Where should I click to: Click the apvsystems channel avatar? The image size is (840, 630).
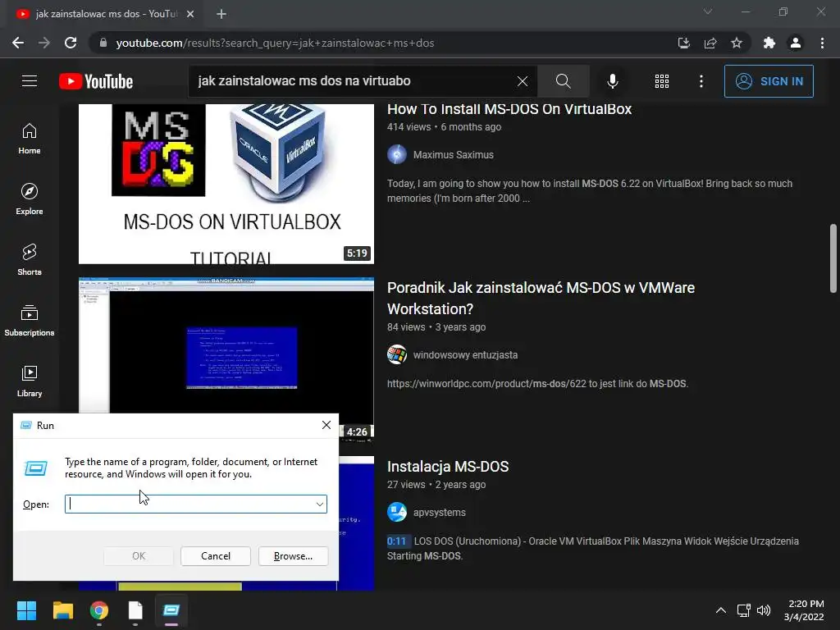click(397, 512)
